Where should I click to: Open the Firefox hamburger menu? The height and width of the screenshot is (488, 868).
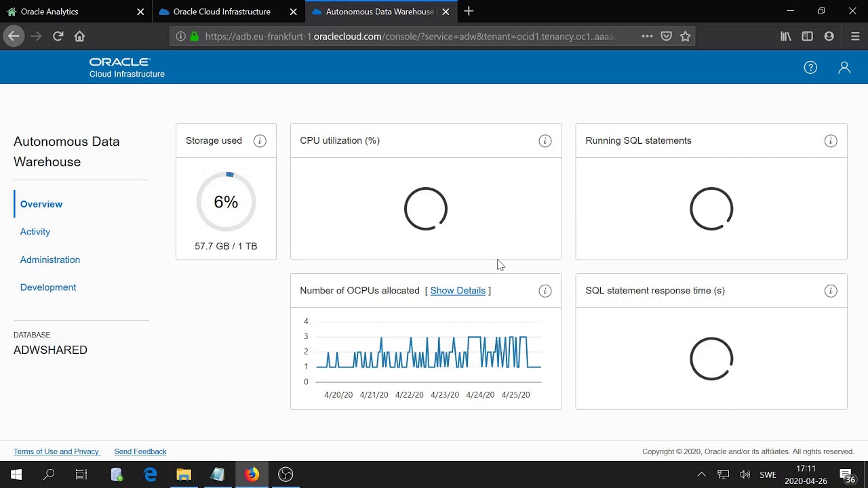pos(854,36)
